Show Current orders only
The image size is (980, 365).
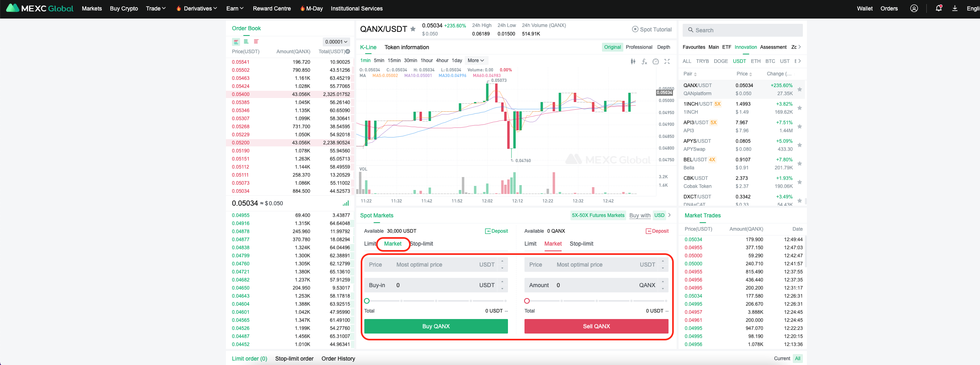coord(782,359)
